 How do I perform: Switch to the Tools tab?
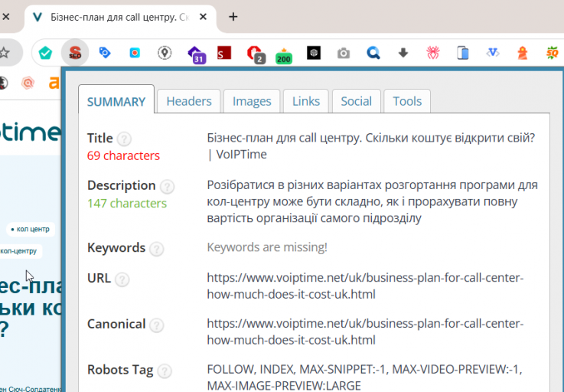407,101
